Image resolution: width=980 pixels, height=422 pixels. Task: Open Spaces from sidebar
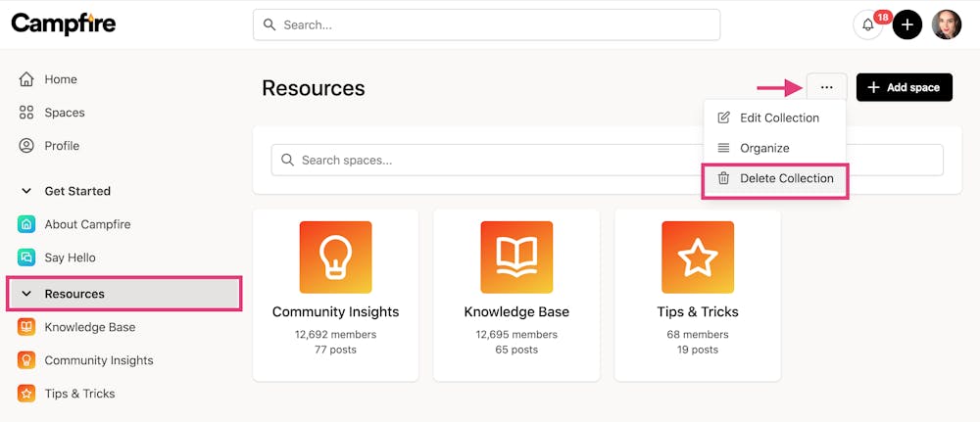pos(65,113)
